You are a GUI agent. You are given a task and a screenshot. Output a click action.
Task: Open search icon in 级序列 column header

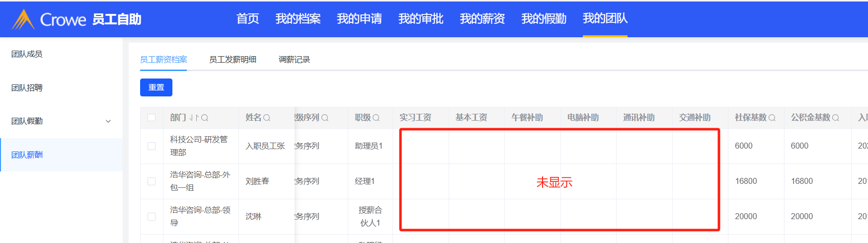(325, 118)
